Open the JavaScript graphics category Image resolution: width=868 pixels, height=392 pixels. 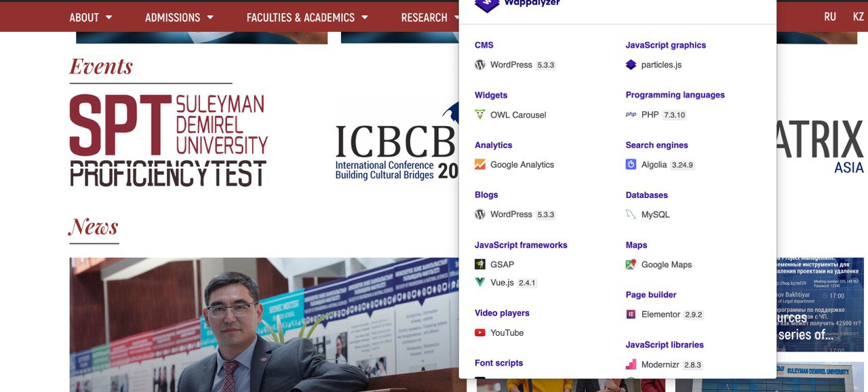click(666, 45)
